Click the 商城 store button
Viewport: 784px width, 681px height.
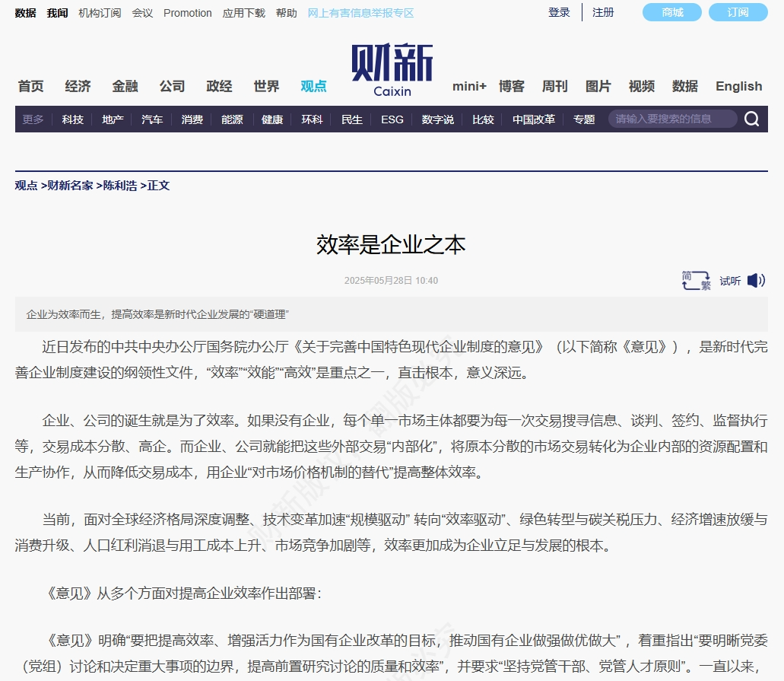click(x=671, y=12)
